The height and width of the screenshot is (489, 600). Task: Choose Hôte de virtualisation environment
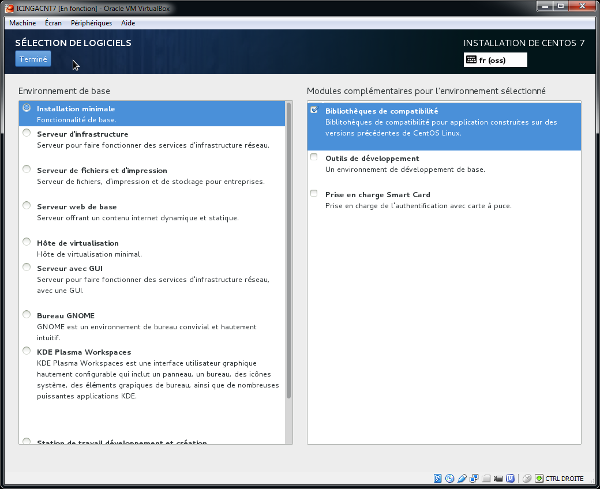(26, 242)
